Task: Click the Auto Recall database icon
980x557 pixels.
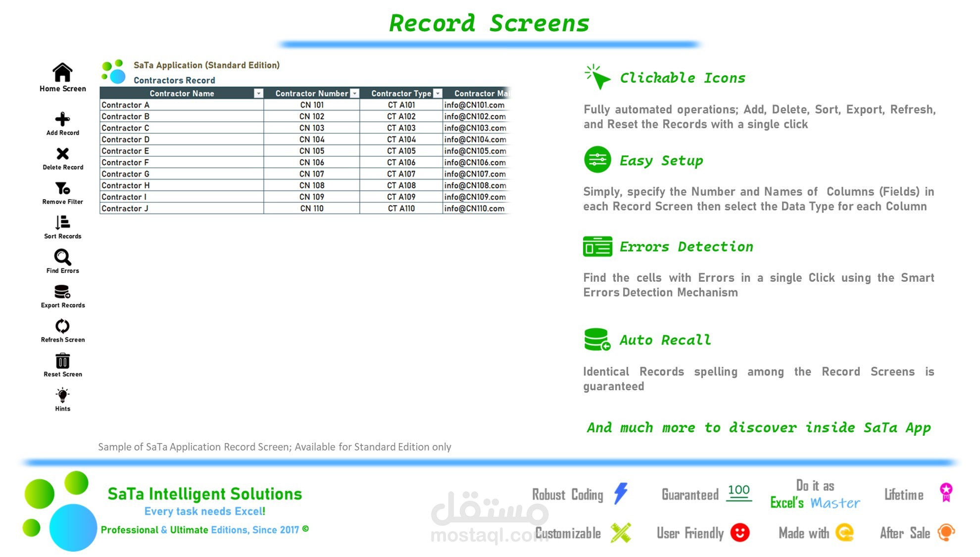Action: 597,340
